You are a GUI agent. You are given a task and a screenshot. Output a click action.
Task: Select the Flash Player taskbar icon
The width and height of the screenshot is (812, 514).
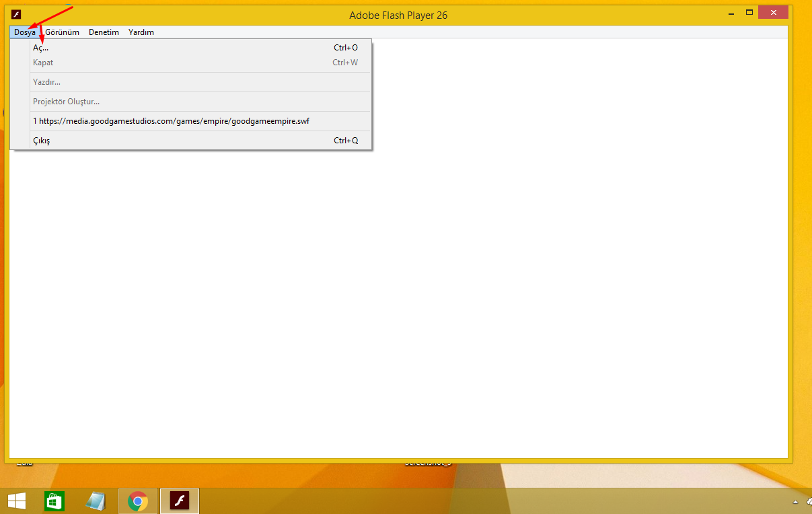[180, 501]
